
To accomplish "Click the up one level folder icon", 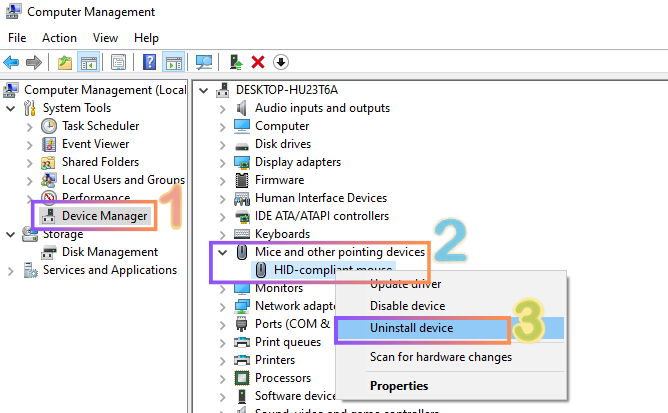I will pos(65,62).
